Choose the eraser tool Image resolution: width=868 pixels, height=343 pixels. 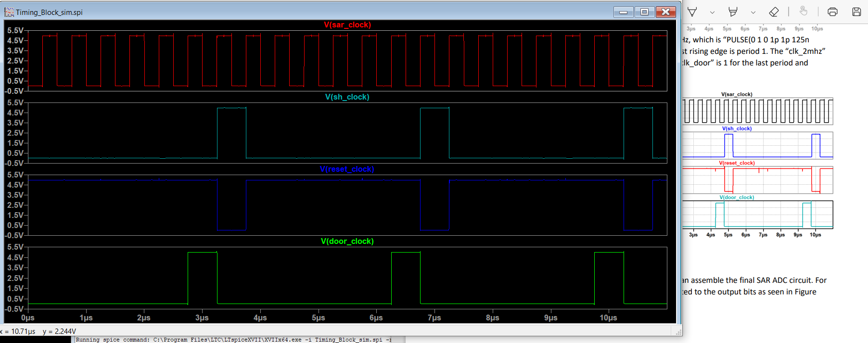[774, 12]
